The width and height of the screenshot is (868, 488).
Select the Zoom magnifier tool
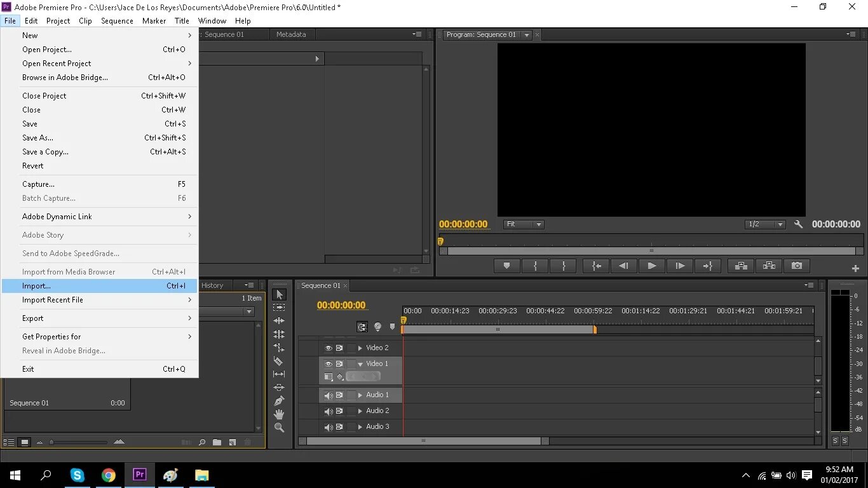[x=279, y=428]
